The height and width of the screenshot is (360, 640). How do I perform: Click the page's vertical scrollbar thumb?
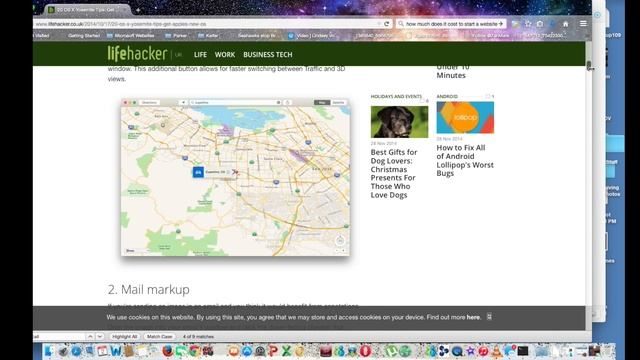(589, 66)
